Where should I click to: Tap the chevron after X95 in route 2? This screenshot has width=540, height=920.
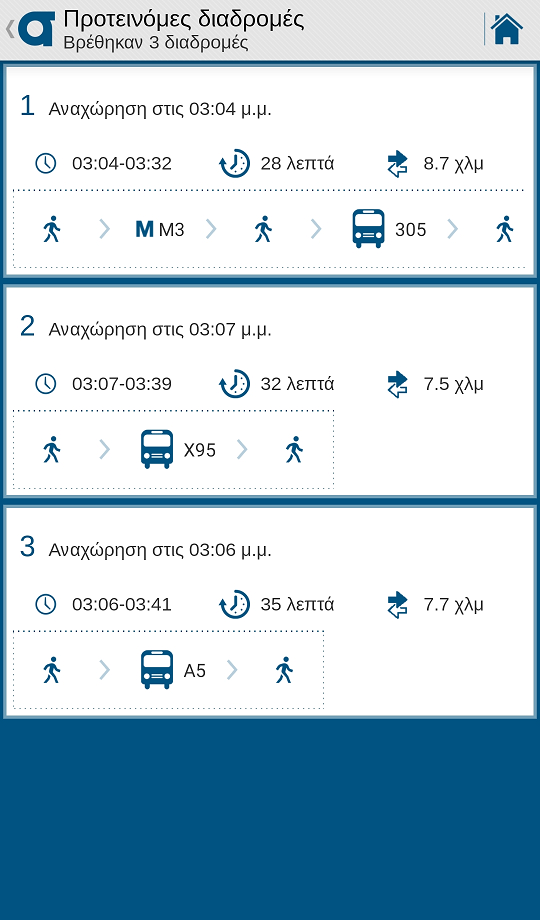pyautogui.click(x=242, y=449)
